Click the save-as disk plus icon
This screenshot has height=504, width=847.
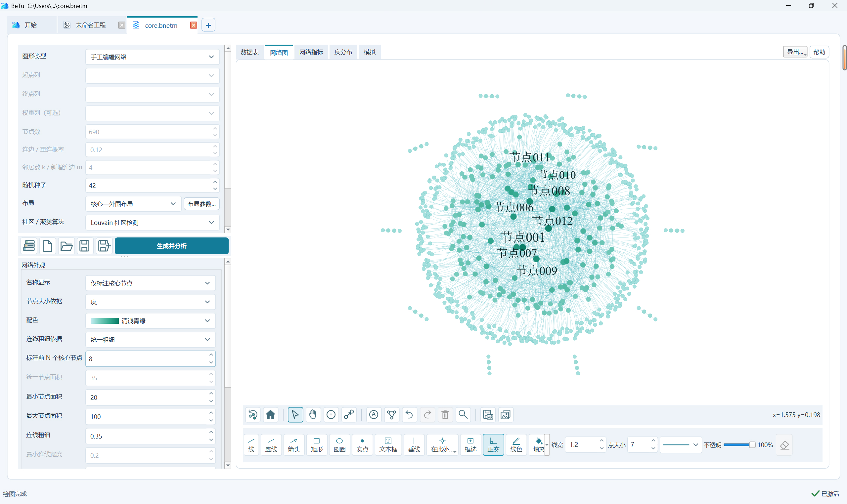tap(104, 245)
